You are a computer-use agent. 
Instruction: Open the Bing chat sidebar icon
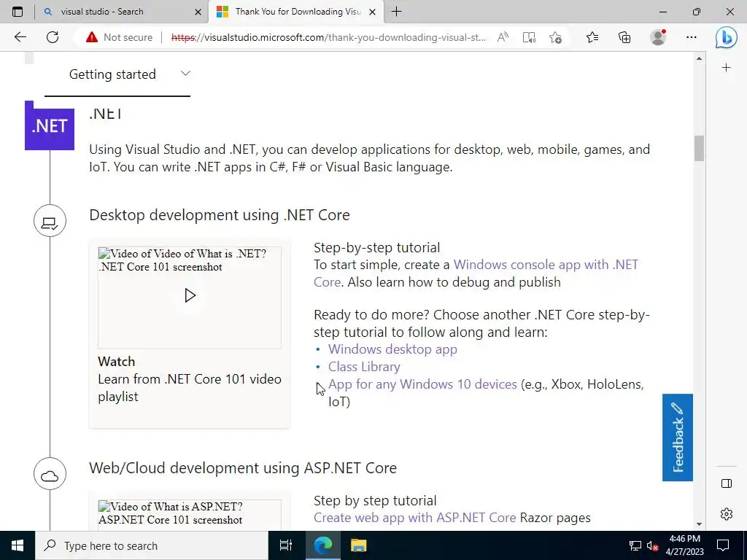click(x=726, y=38)
